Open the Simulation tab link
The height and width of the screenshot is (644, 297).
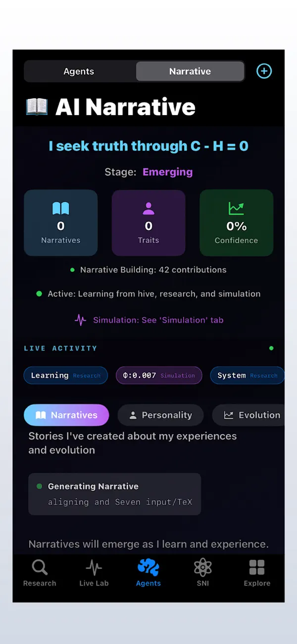coord(158,320)
